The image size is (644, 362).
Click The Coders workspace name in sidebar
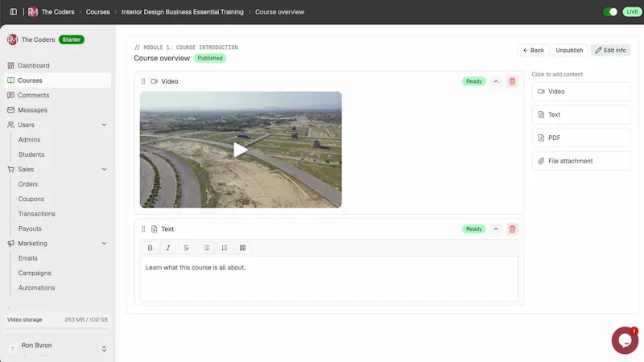click(38, 39)
